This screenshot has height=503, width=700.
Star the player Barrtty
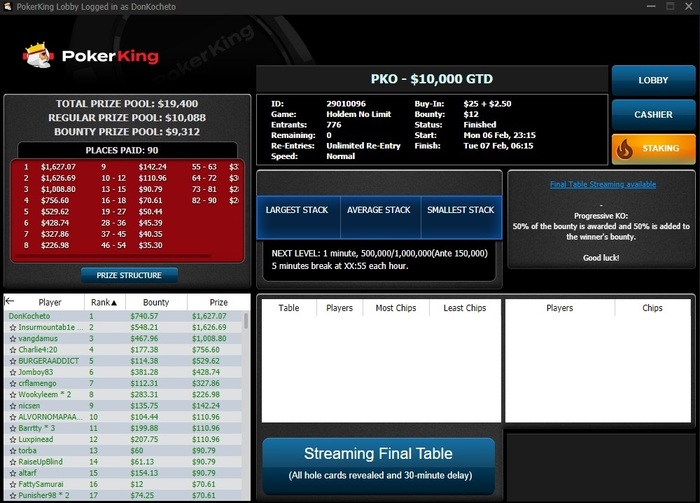tap(13, 428)
